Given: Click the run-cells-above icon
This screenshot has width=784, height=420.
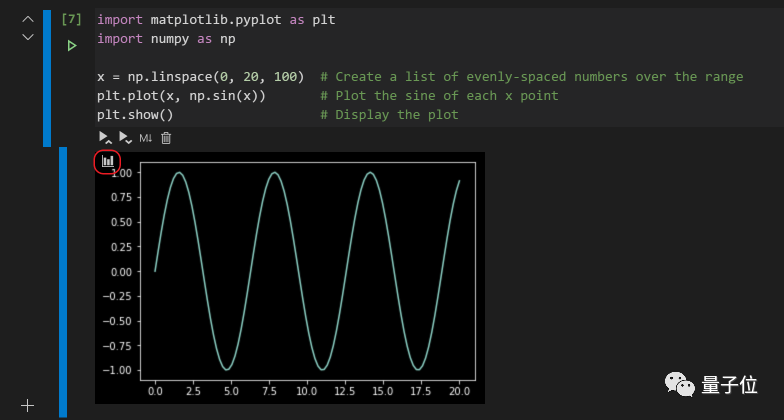Looking at the screenshot, I should click(x=104, y=137).
